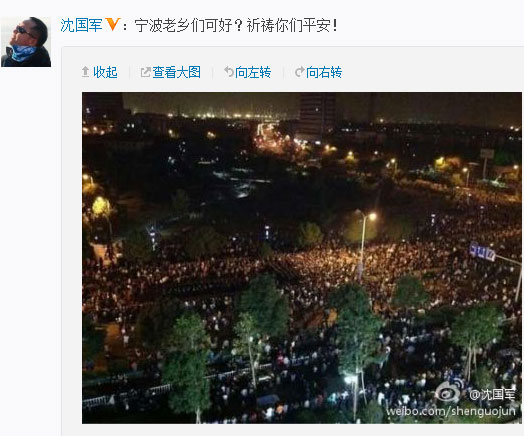Viewport: 524px width, 436px height.
Task: Rotate image right with 向右转
Action: [x=324, y=72]
